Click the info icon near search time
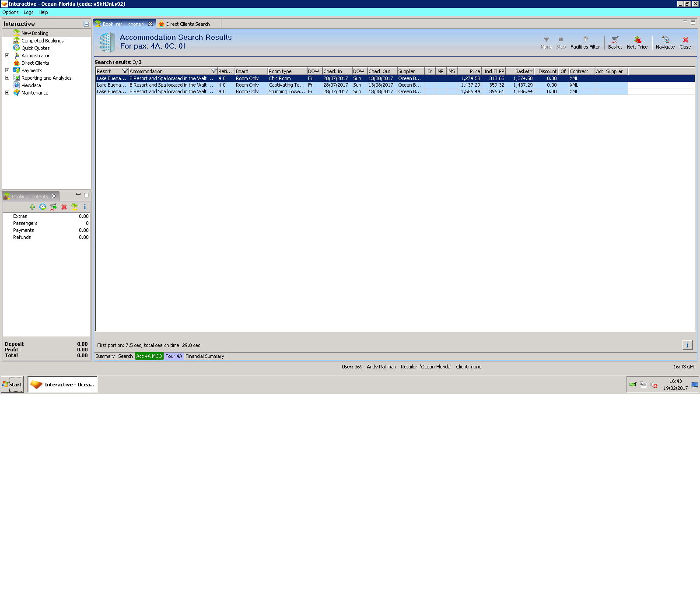This screenshot has height=613, width=700. [687, 345]
